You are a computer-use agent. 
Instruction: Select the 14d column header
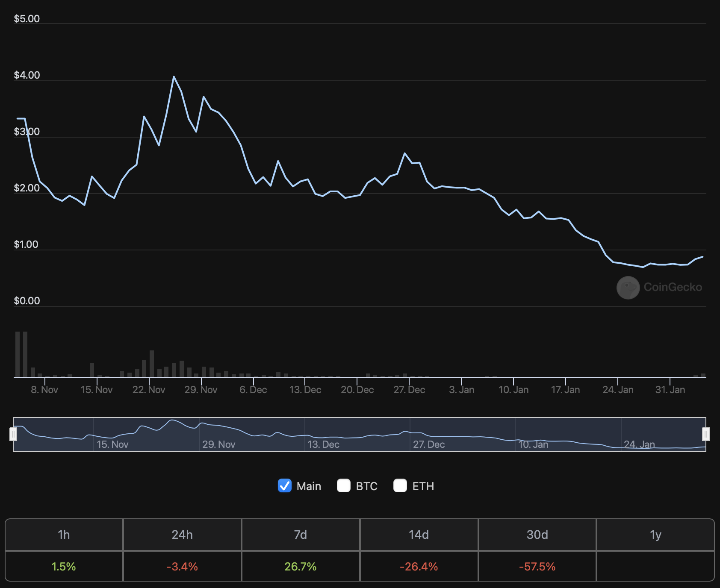coord(419,535)
